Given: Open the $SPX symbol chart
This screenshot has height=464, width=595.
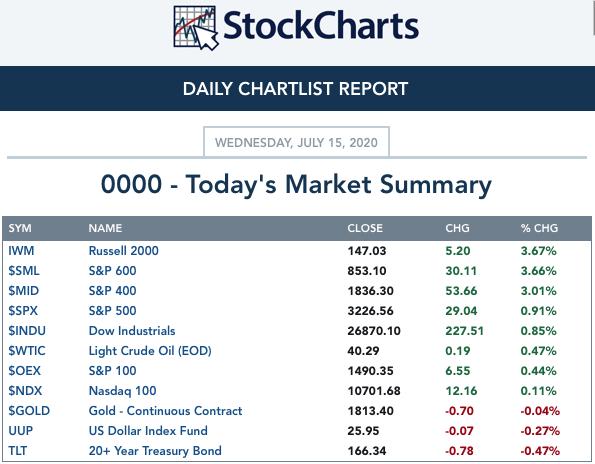Looking at the screenshot, I should (23, 311).
